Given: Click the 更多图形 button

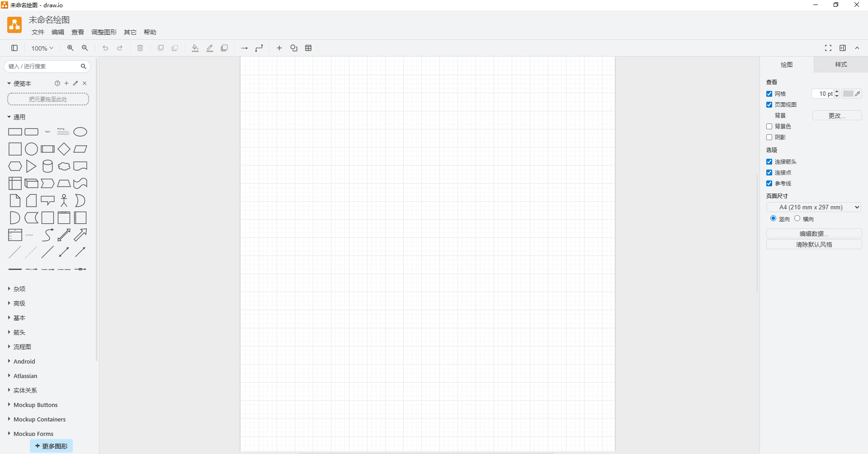Looking at the screenshot, I should click(x=51, y=446).
